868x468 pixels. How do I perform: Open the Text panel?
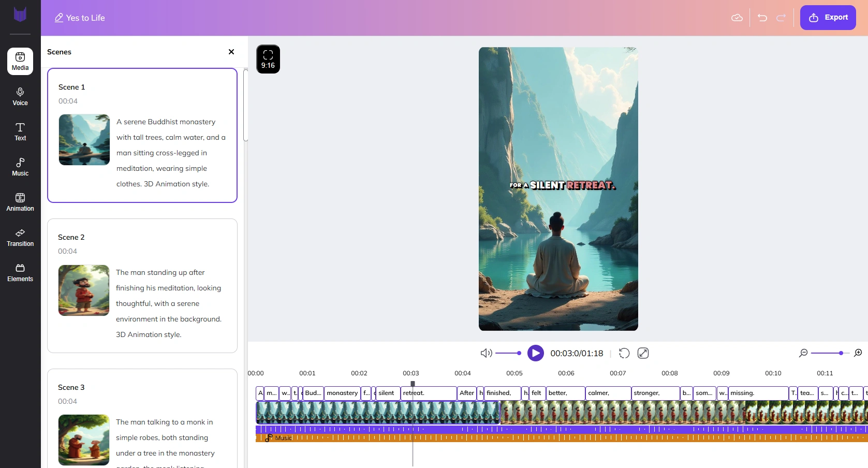[20, 131]
